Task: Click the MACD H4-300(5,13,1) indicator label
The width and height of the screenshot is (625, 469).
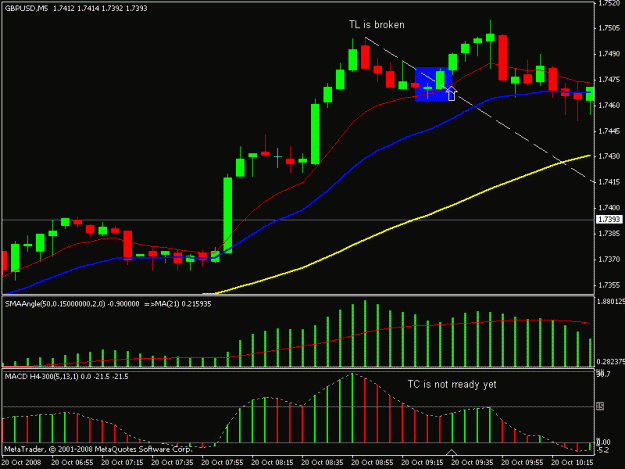Action: [x=67, y=377]
